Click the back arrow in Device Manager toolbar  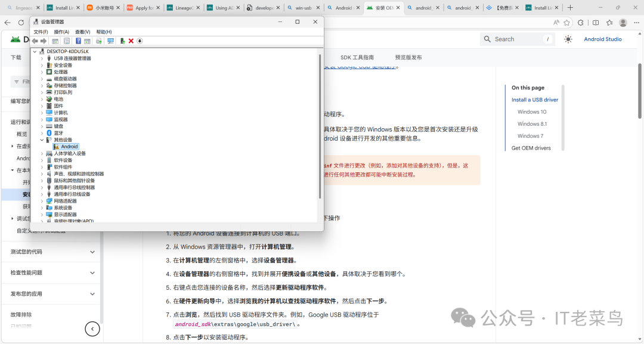tap(35, 41)
